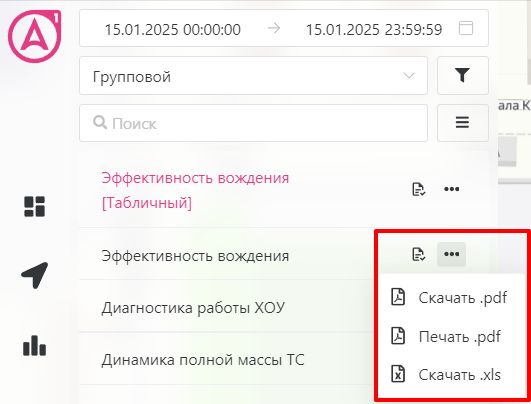
Task: Click the Поиск search field
Action: click(x=253, y=123)
